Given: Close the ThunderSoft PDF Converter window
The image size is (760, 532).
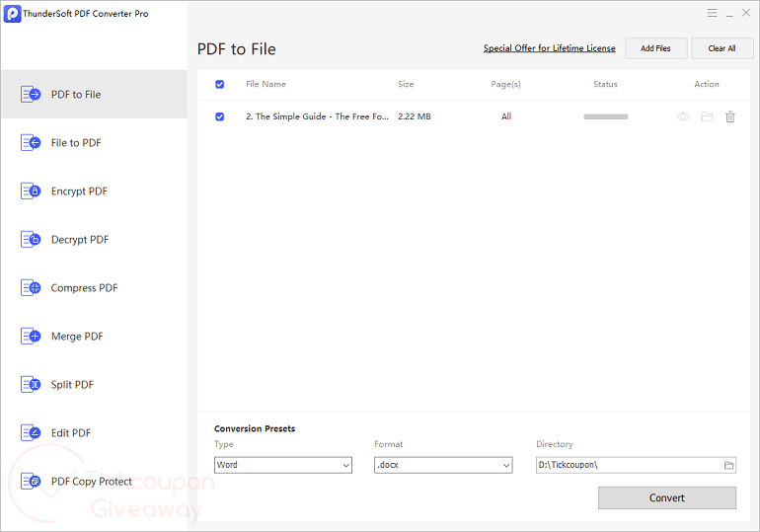Looking at the screenshot, I should 746,13.
